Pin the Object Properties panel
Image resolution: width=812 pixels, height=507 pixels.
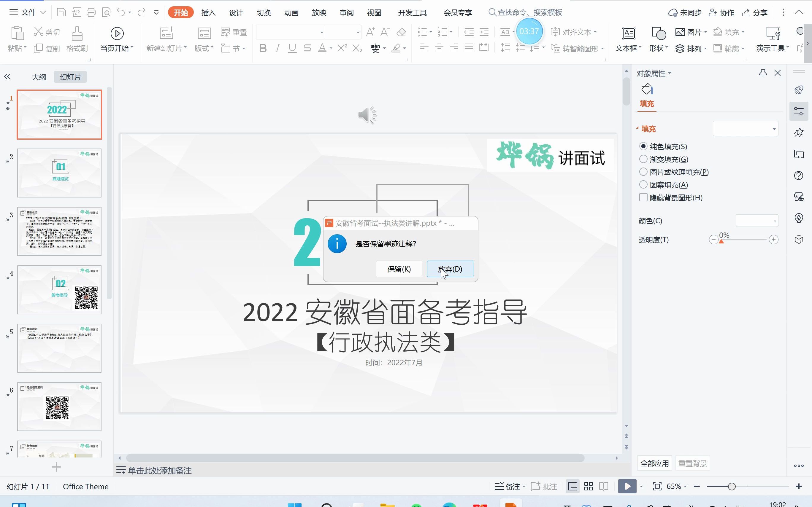(763, 73)
